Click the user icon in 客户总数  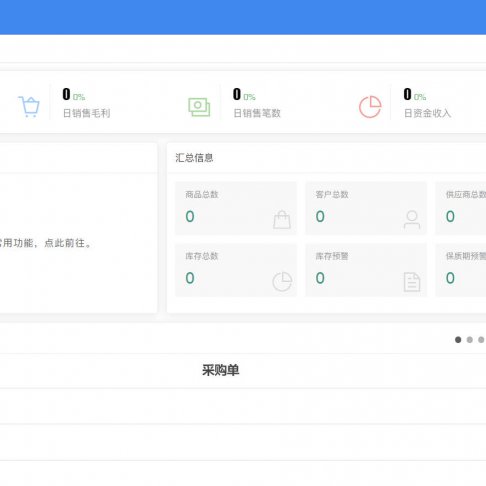click(412, 220)
